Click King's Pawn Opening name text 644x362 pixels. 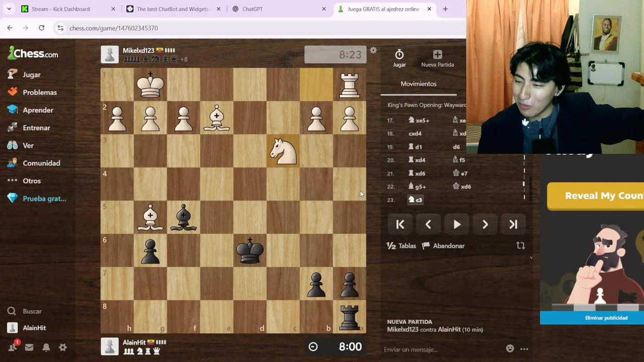click(427, 105)
